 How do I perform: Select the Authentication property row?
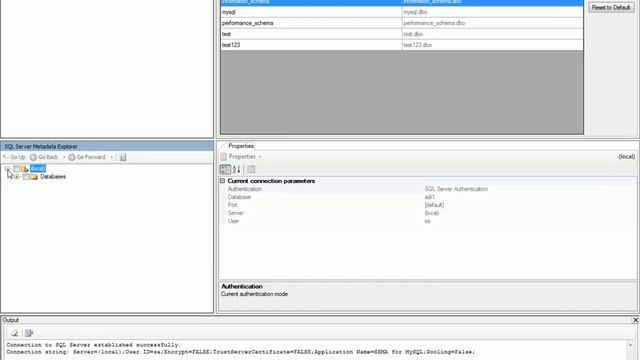coord(428,189)
